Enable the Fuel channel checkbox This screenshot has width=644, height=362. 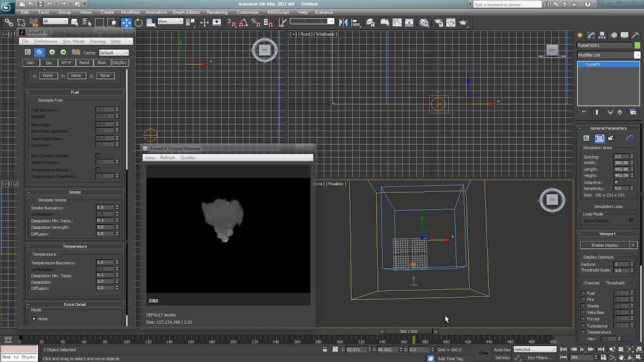tap(583, 293)
